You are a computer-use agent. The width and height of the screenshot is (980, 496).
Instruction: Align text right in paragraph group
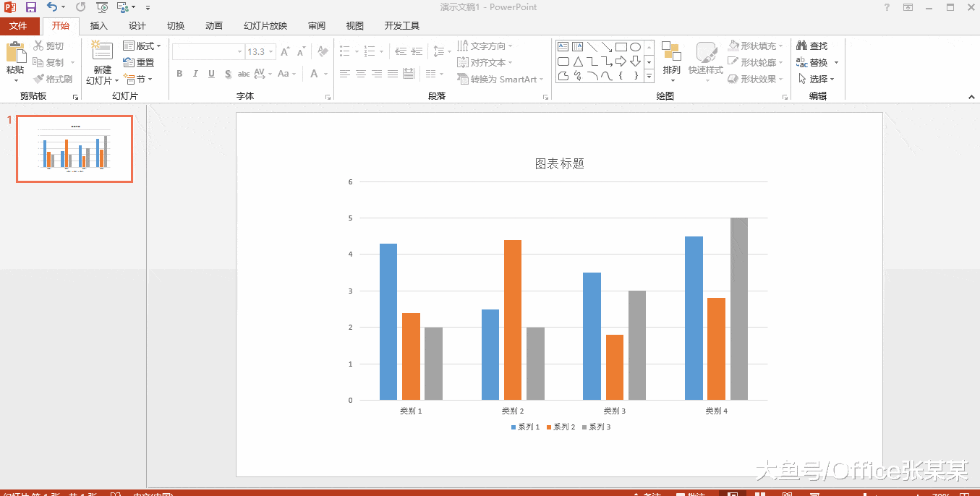[x=377, y=74]
